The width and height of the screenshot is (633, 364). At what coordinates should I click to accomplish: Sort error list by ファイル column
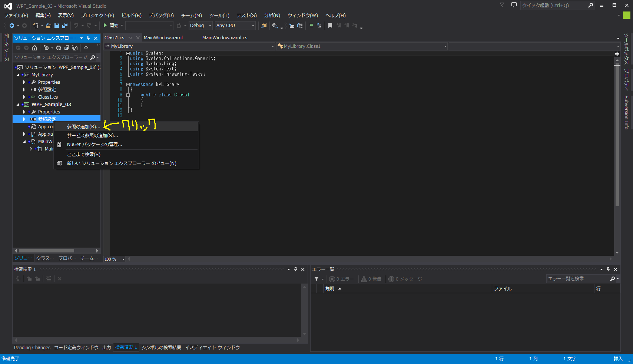coord(543,289)
